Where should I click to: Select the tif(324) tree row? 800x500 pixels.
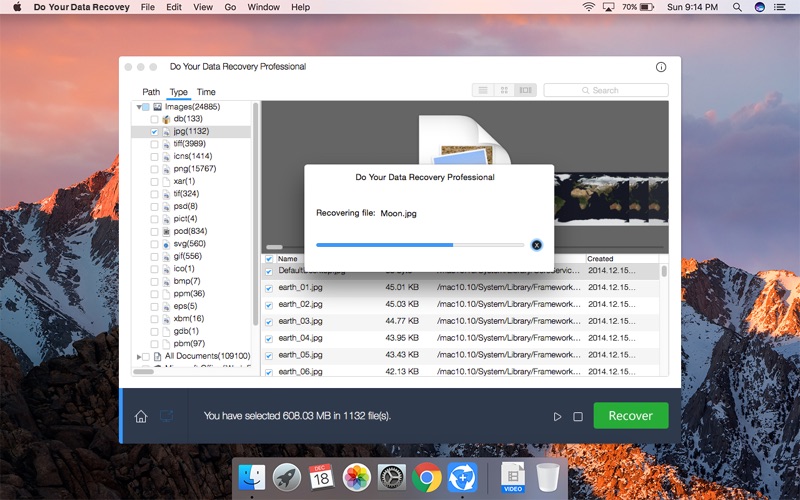pyautogui.click(x=192, y=194)
